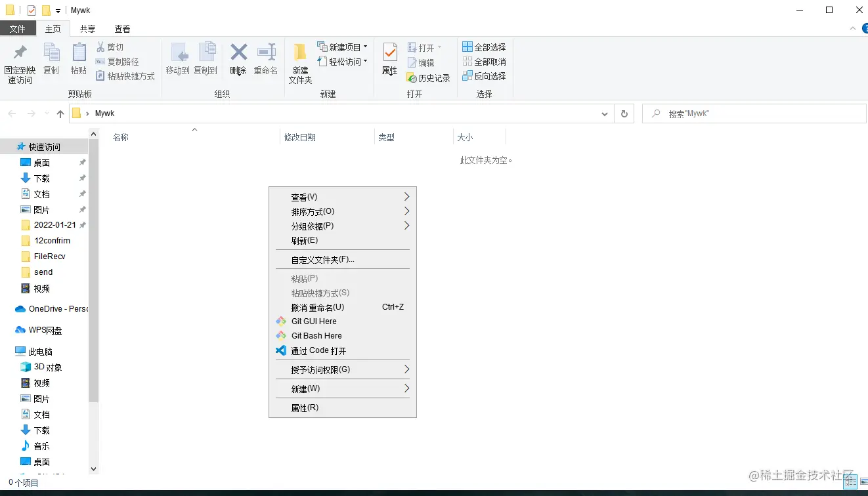868x496 pixels.
Task: Choose 属性(R) in the context menu
Action: (343, 408)
